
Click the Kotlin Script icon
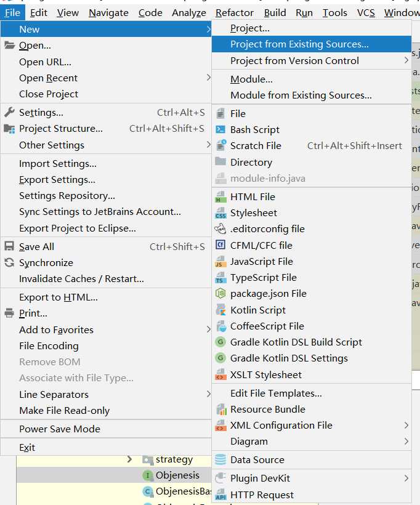coord(220,310)
